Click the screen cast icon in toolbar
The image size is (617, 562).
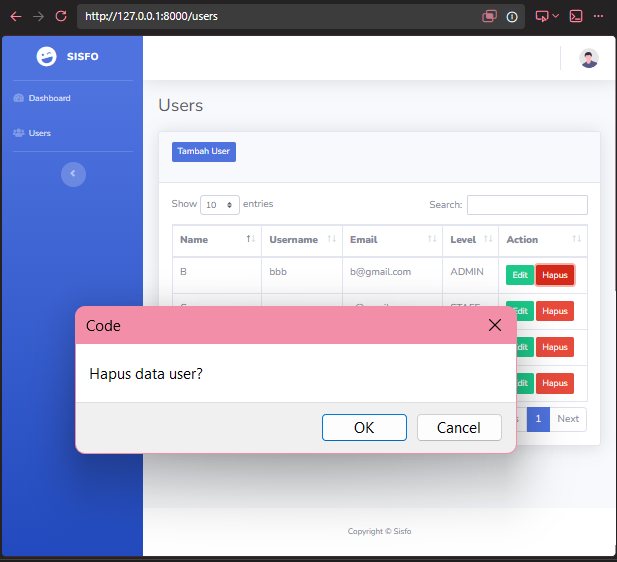tap(542, 17)
